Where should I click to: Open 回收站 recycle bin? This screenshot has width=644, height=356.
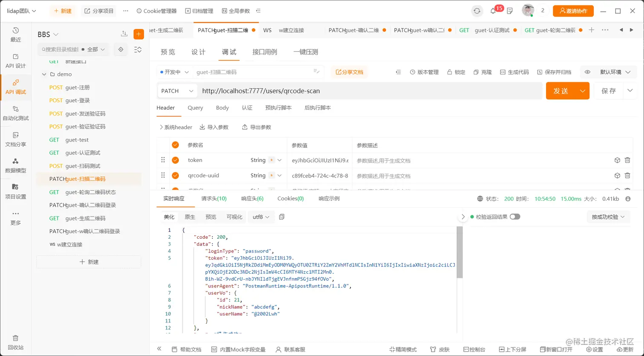pyautogui.click(x=16, y=342)
